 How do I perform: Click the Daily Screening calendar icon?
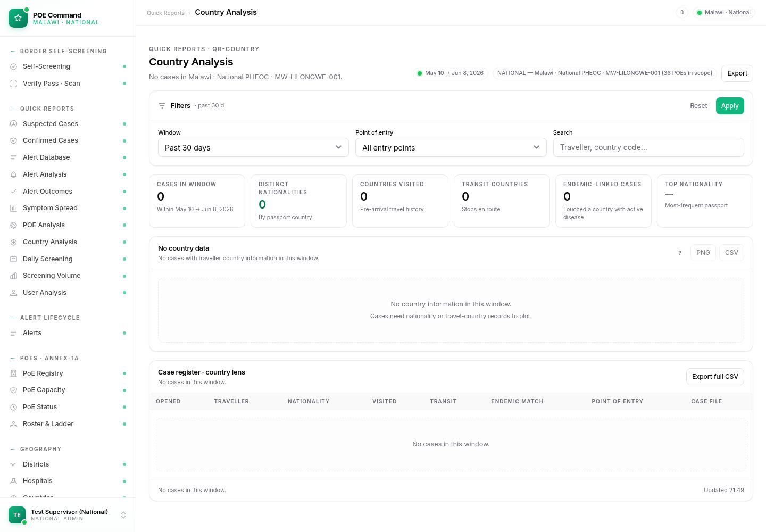14,259
